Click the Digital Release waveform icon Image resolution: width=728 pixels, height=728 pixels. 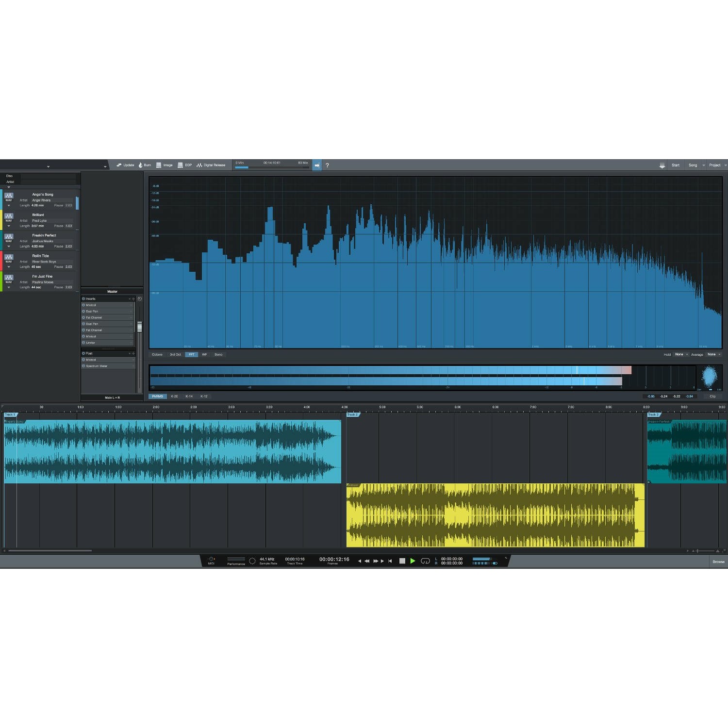point(199,165)
